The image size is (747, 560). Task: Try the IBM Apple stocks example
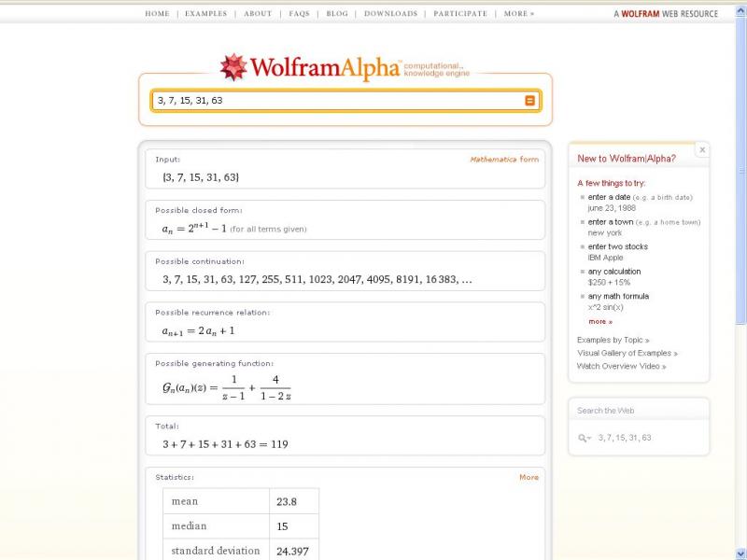[605, 258]
